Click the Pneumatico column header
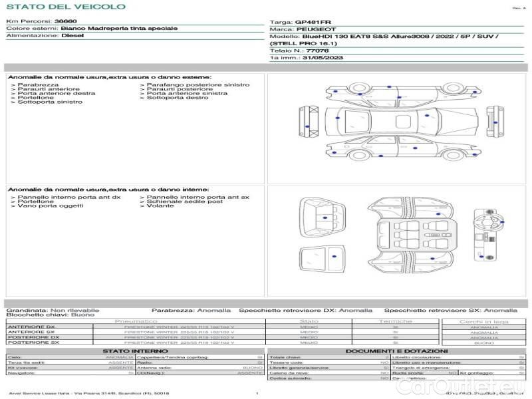This screenshot has width=532, height=399. click(136, 321)
